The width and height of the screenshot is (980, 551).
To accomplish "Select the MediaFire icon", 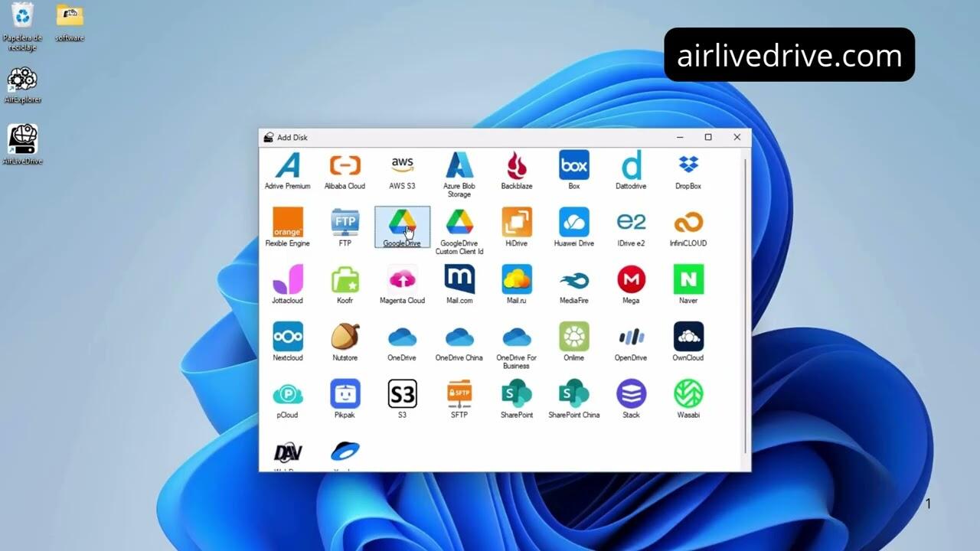I will 573,280.
